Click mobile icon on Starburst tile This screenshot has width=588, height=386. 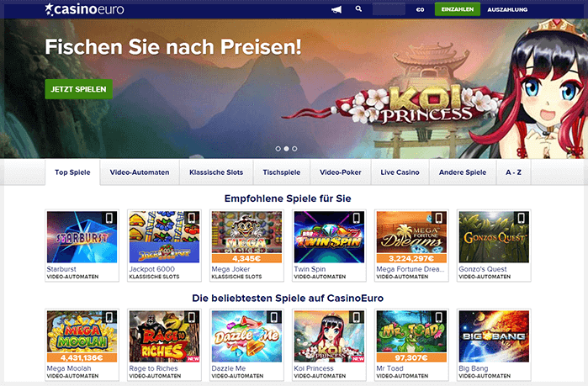tap(109, 218)
